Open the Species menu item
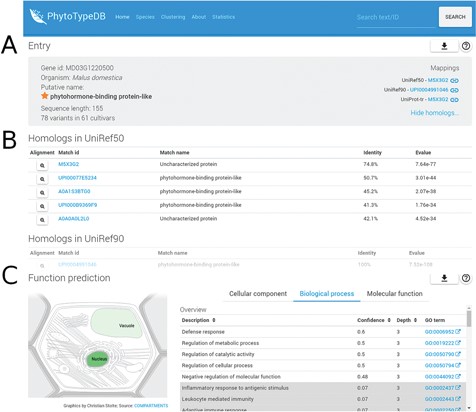 click(x=145, y=17)
